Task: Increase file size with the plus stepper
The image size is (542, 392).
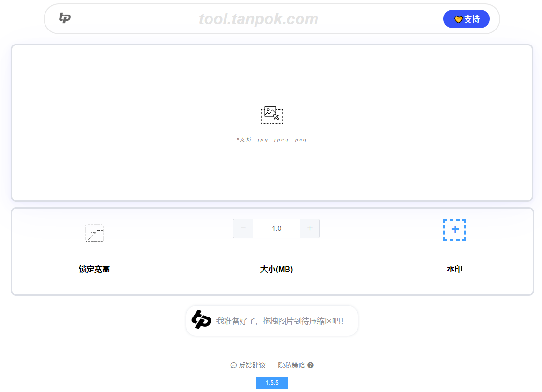Action: tap(310, 228)
